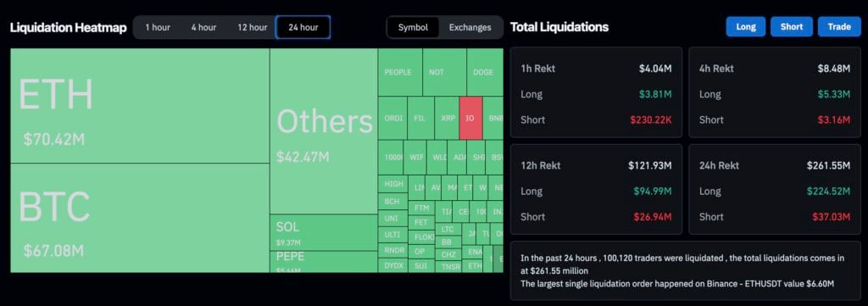The height and width of the screenshot is (306, 868).
Task: Click the ULTI heatmap tile
Action: [393, 235]
